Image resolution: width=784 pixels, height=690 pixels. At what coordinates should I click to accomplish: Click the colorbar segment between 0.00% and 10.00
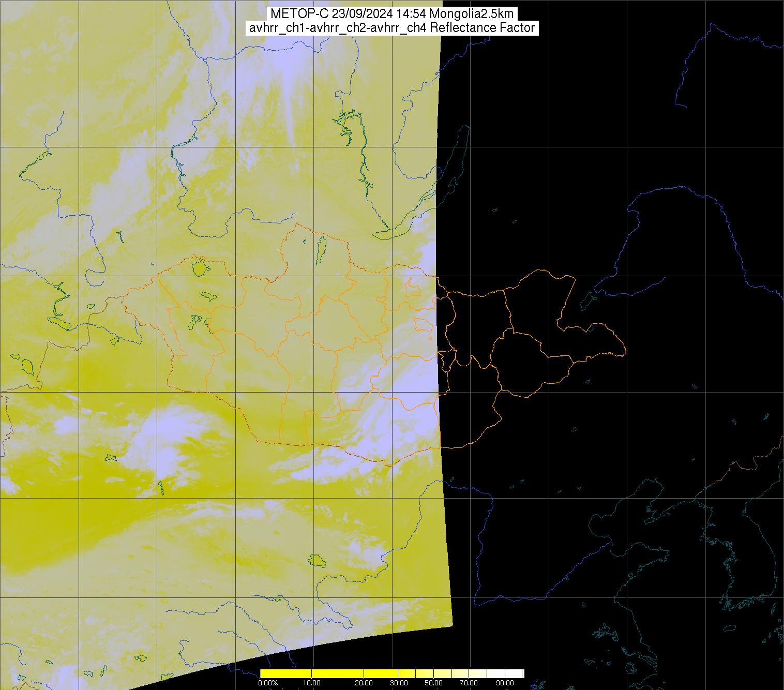[x=286, y=673]
